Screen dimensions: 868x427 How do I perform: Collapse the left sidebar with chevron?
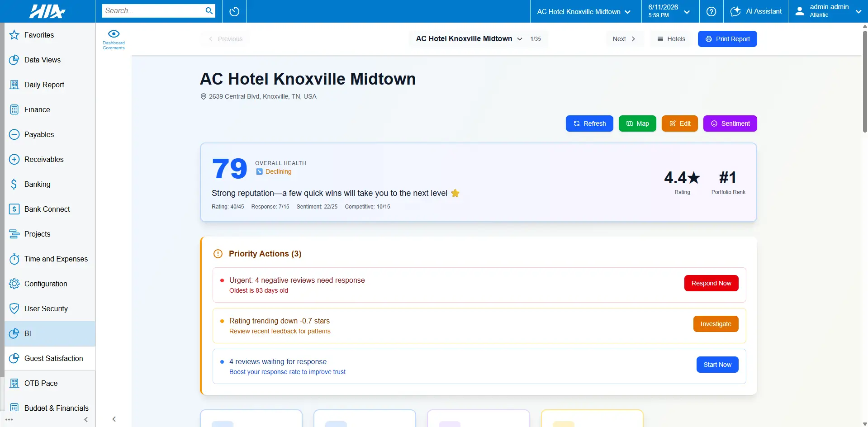coord(86,419)
